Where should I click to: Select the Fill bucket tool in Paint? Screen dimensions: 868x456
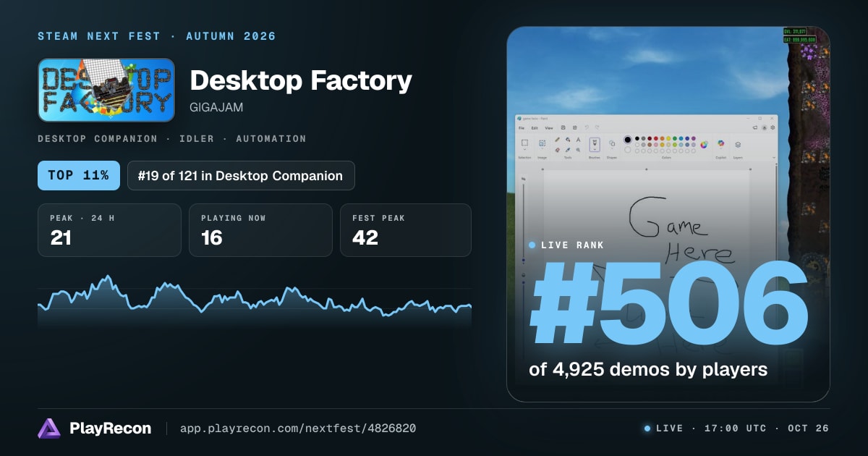[x=568, y=140]
